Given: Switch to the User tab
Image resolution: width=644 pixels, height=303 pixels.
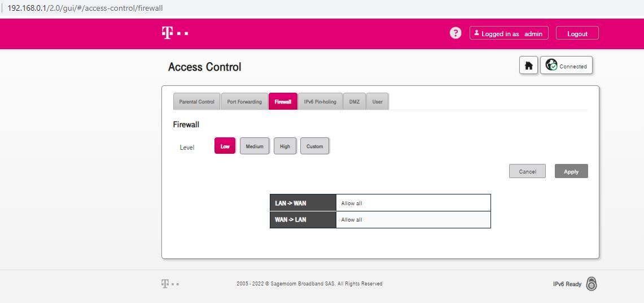Looking at the screenshot, I should pyautogui.click(x=378, y=102).
